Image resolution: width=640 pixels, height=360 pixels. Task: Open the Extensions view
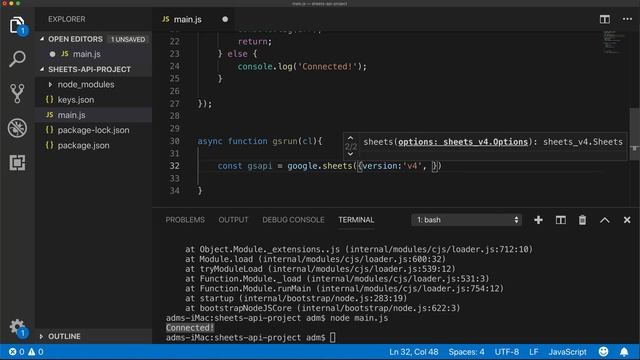pyautogui.click(x=17, y=162)
